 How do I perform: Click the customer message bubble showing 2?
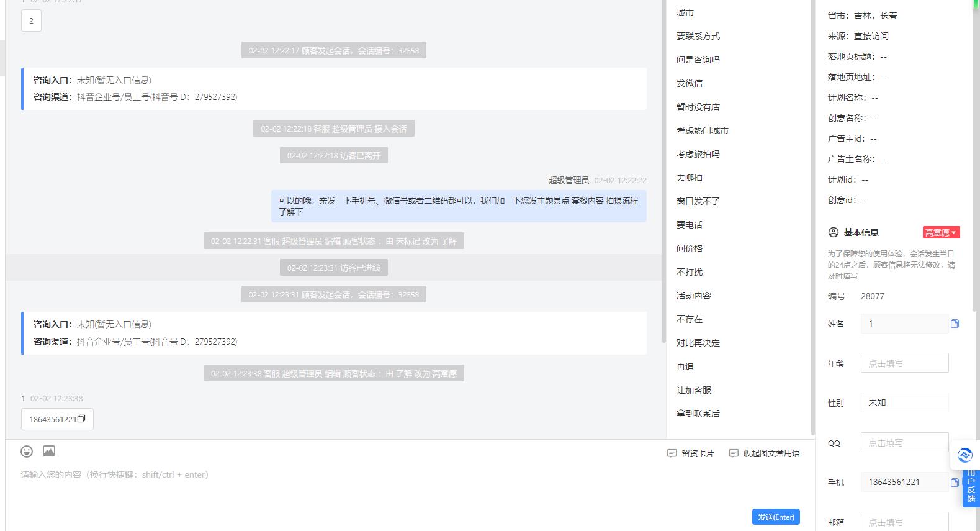(31, 20)
